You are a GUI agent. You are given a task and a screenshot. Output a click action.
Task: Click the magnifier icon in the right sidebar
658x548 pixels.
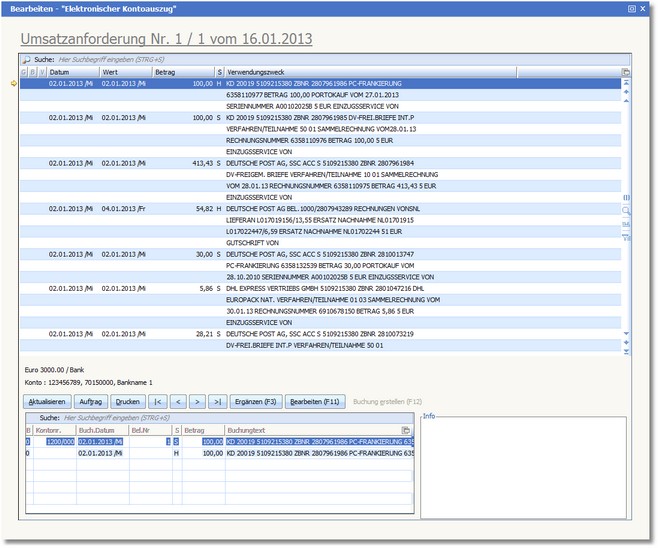click(626, 211)
